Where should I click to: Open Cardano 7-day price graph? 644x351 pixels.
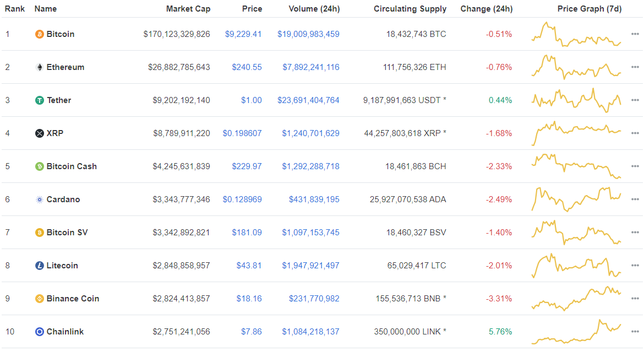pos(576,199)
